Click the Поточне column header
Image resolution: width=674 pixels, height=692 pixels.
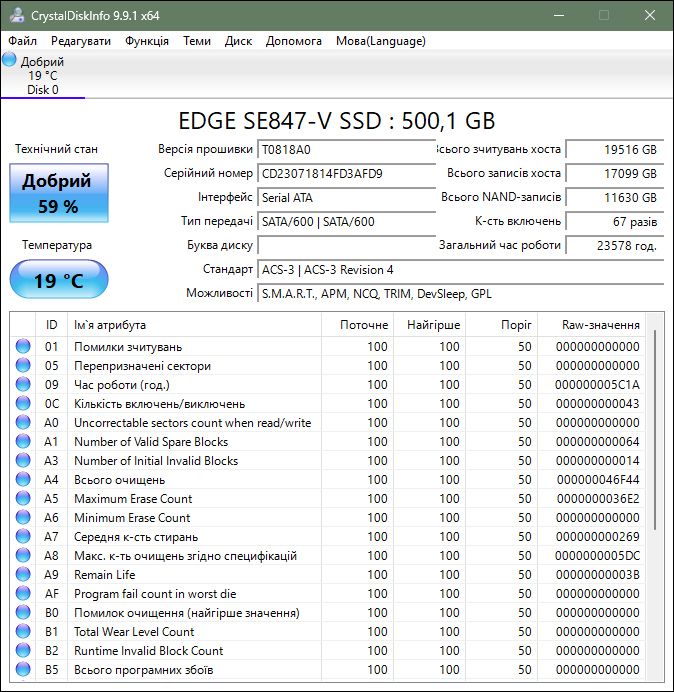coord(357,325)
